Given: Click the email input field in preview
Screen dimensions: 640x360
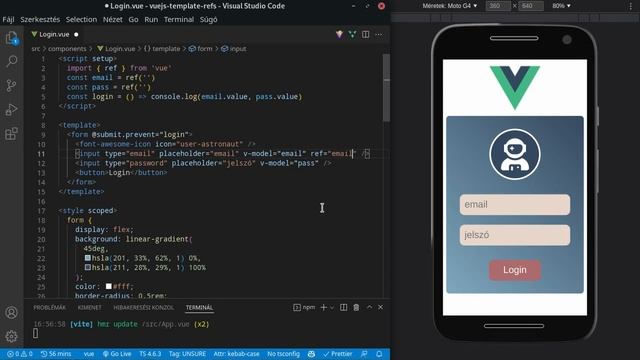Looking at the screenshot, I should 515,204.
